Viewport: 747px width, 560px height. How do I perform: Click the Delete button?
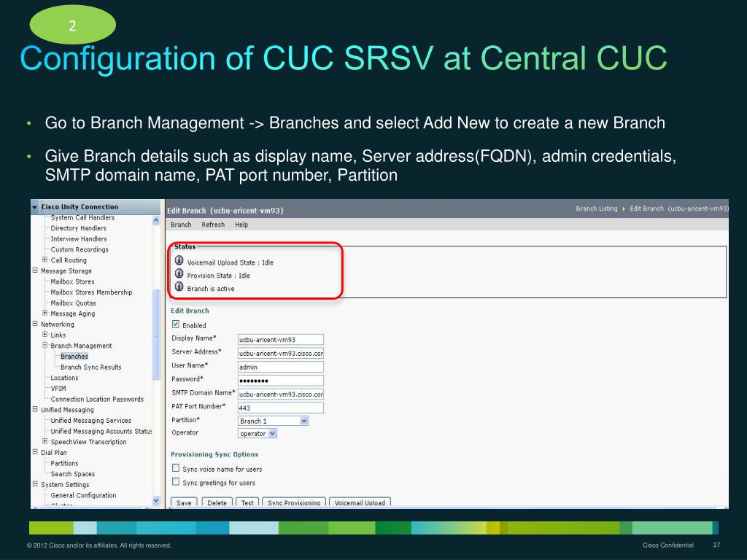coord(217,503)
